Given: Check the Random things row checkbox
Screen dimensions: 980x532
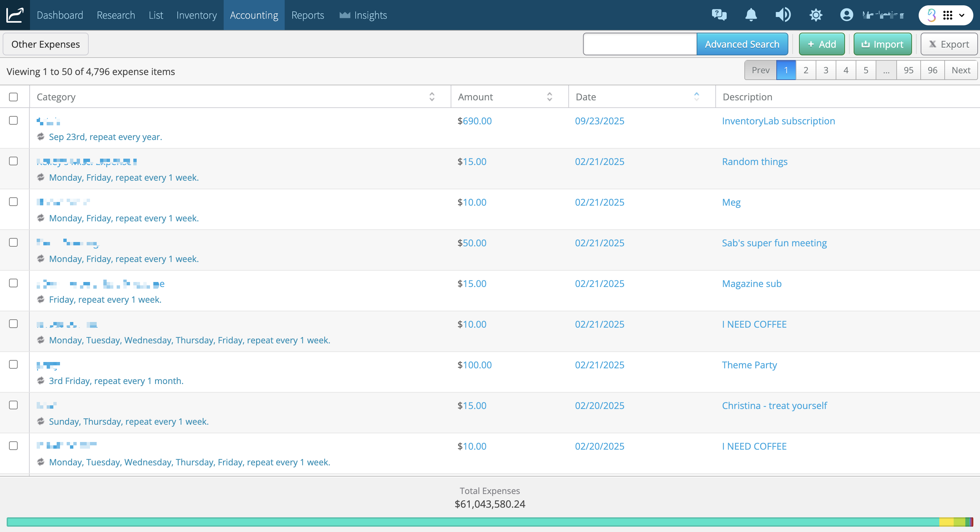Looking at the screenshot, I should tap(13, 161).
